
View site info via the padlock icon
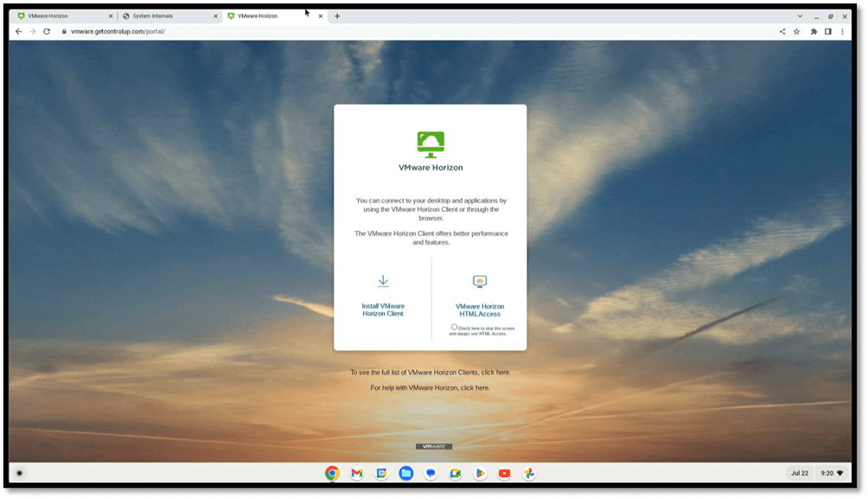pos(64,32)
